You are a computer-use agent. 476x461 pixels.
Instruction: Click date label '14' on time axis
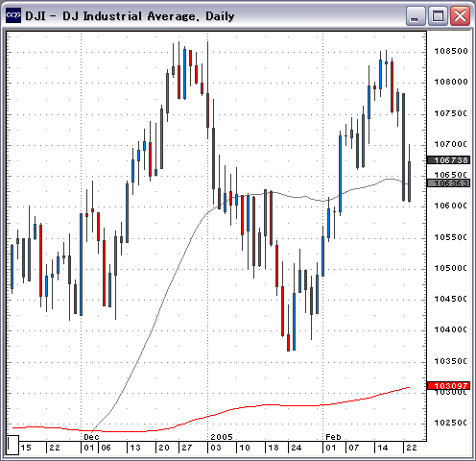point(383,448)
